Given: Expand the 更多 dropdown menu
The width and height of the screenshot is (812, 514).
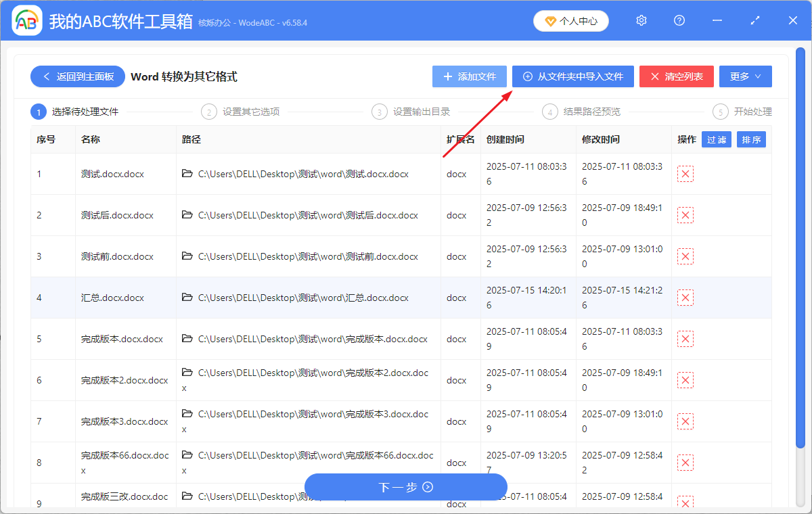Looking at the screenshot, I should (745, 76).
